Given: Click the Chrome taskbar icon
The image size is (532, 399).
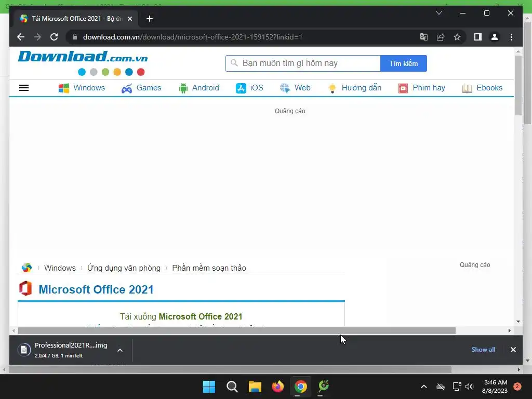Looking at the screenshot, I should pos(301,387).
